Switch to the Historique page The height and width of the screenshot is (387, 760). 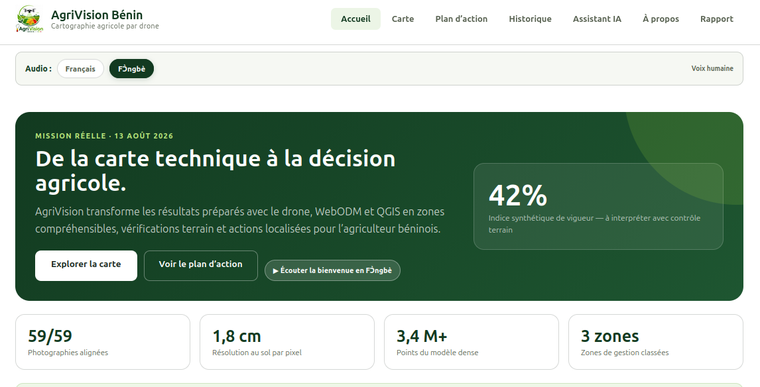[x=530, y=19]
